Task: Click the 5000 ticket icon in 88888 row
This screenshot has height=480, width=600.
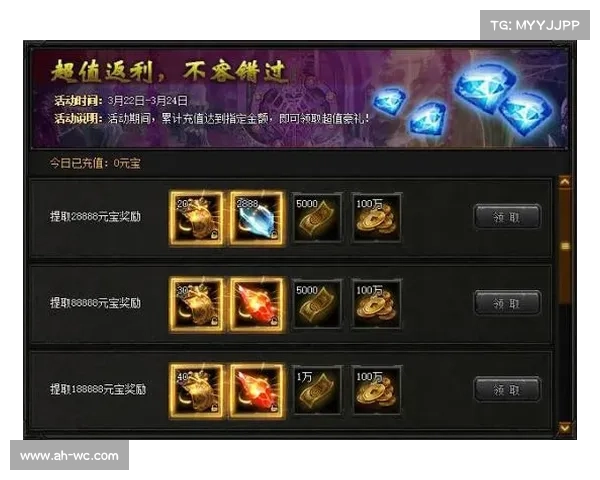Action: point(316,305)
